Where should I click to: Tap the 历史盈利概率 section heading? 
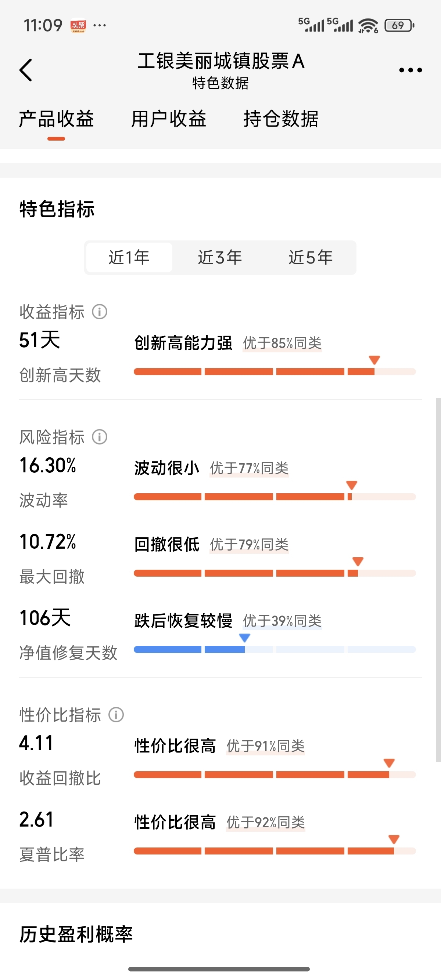(x=76, y=934)
